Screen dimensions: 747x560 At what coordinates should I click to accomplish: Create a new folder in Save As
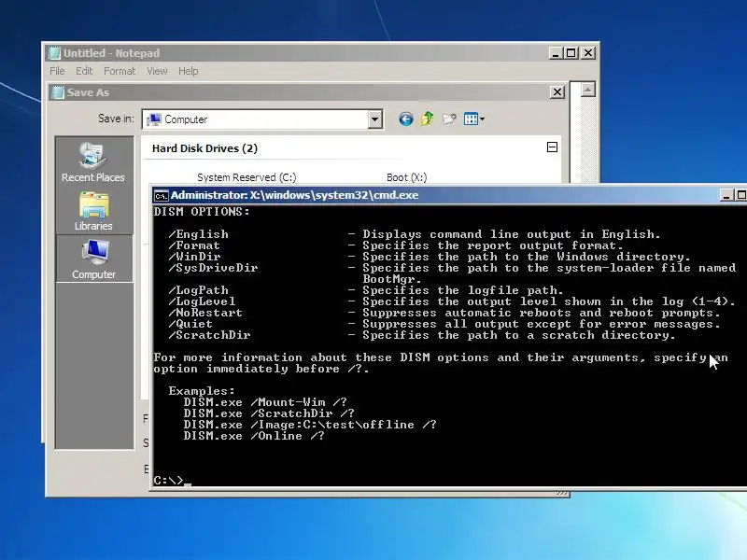pos(449,119)
